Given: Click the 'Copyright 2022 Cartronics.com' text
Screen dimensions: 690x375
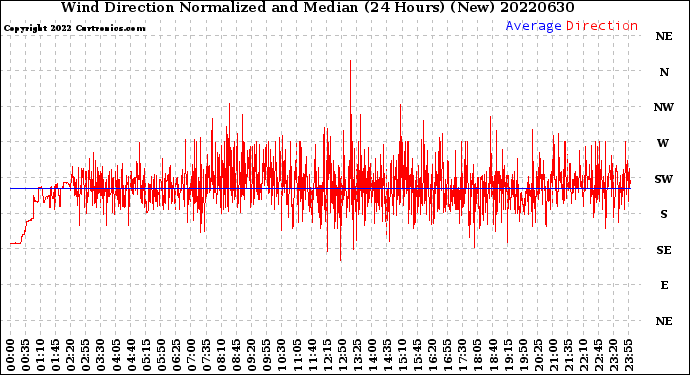Looking at the screenshot, I should pyautogui.click(x=74, y=28).
